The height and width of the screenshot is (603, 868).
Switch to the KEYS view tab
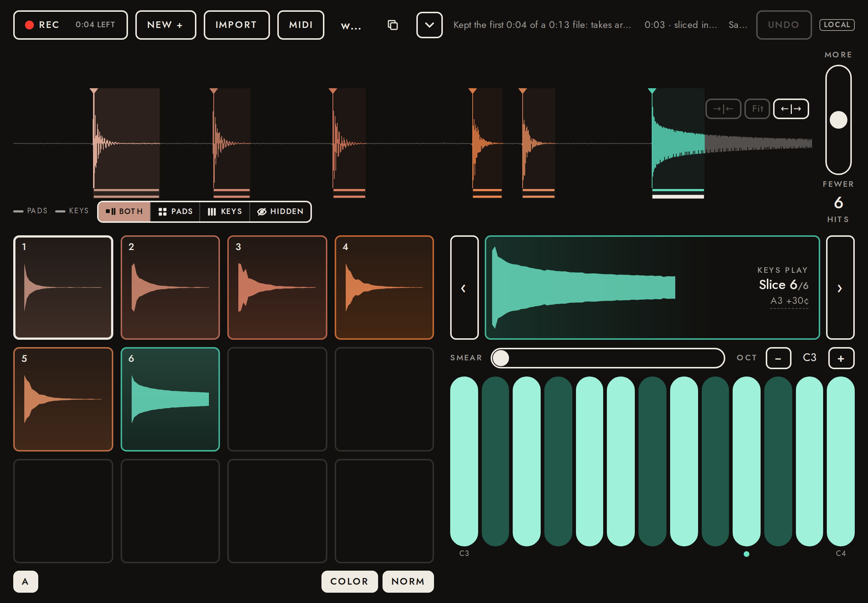tap(225, 211)
